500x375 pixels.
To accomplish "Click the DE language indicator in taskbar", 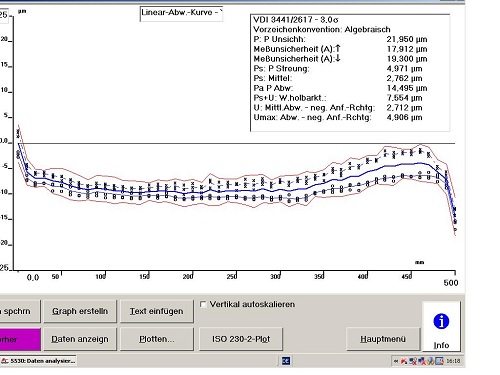I will (x=286, y=361).
